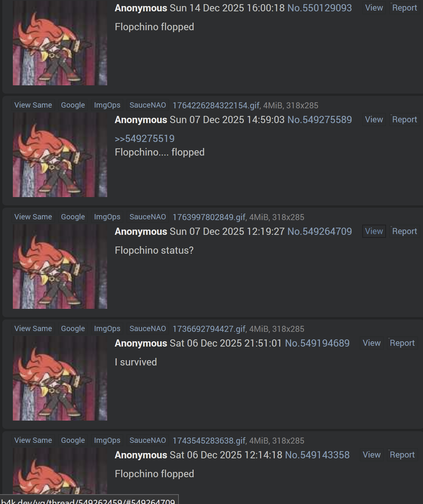Open thumbnail of 'I survived' post

point(60,378)
